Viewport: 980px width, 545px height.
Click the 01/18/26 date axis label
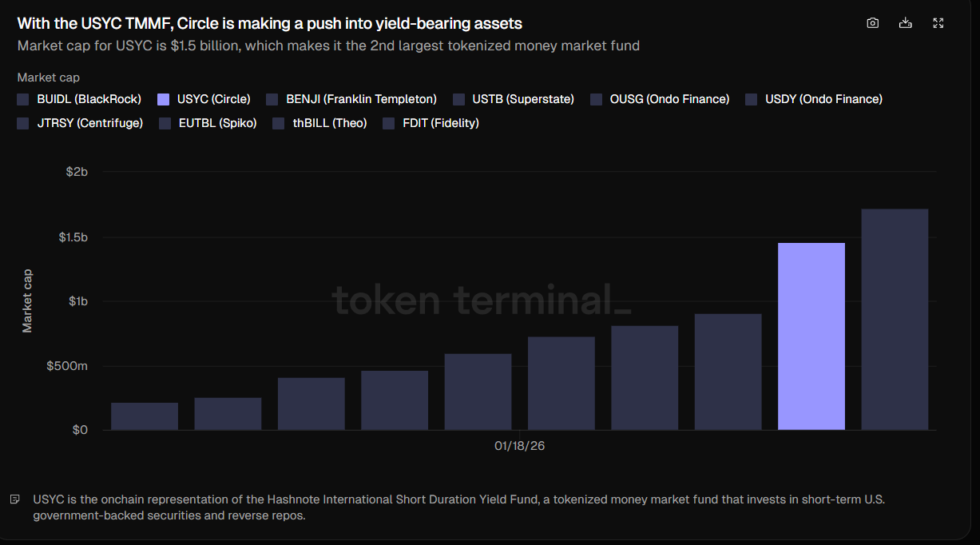519,446
